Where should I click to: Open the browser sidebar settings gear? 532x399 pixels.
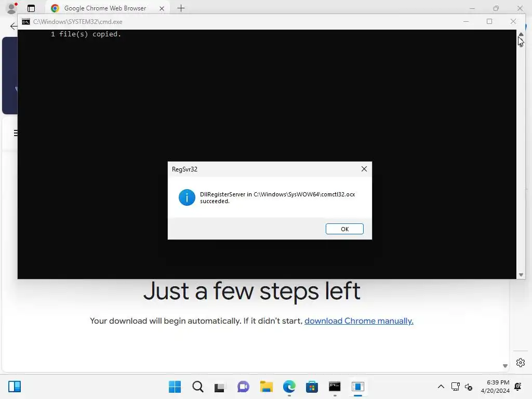pyautogui.click(x=521, y=363)
